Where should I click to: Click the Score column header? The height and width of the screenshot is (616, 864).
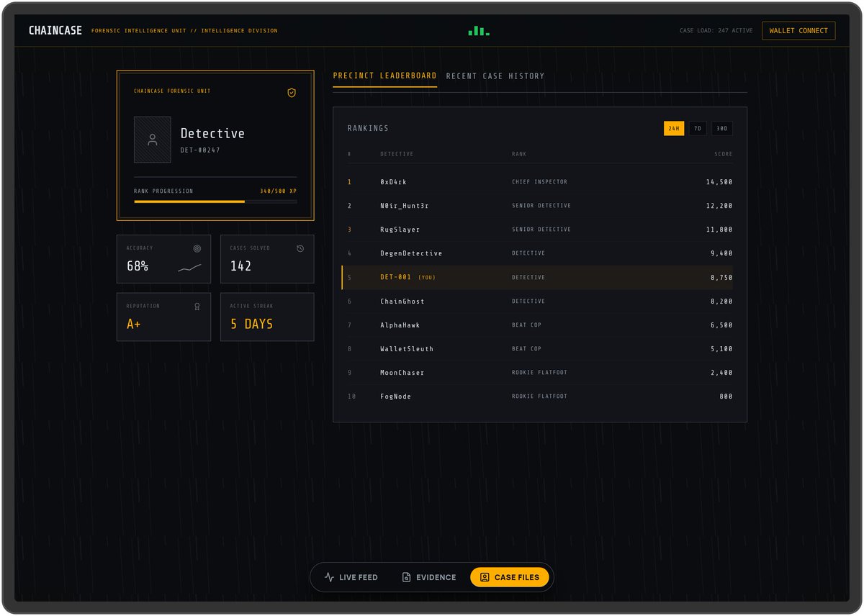tap(724, 154)
